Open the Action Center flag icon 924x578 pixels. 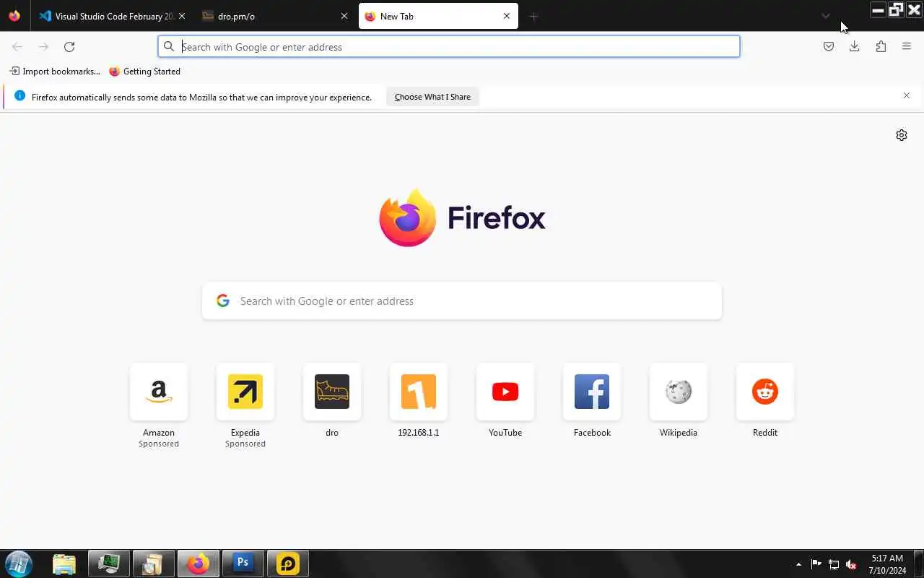pyautogui.click(x=816, y=564)
